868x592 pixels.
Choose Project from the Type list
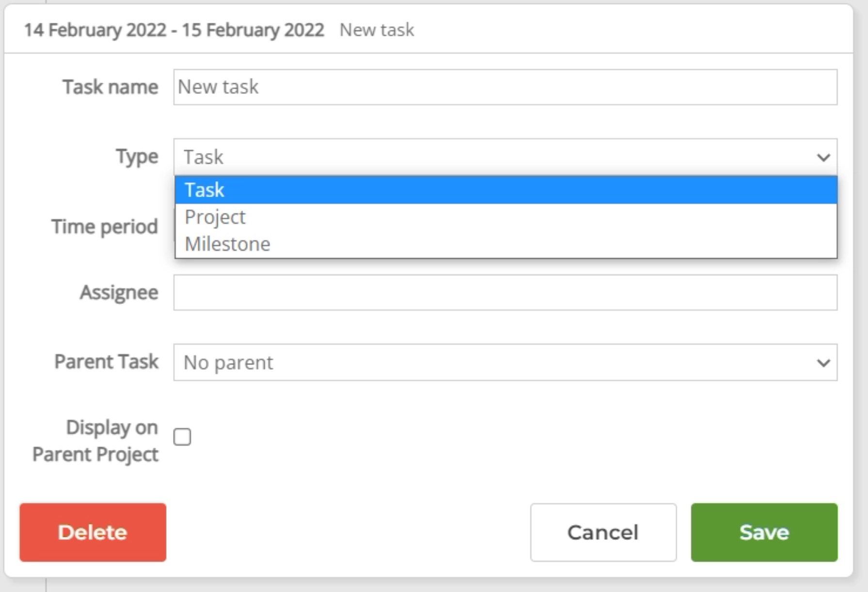[216, 217]
